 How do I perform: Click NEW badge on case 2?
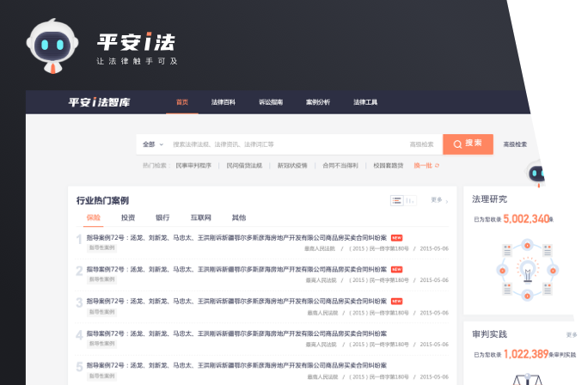tap(397, 269)
